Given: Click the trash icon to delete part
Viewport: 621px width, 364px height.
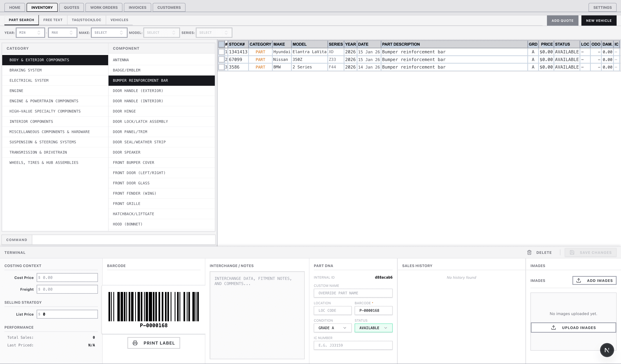Looking at the screenshot, I should [x=529, y=252].
